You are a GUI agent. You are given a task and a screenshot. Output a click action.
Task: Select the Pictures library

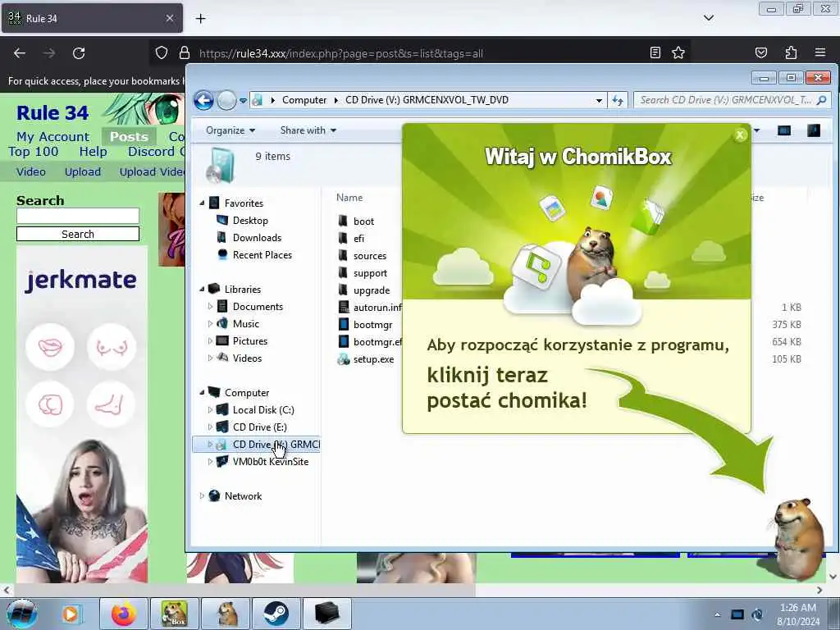[250, 340]
